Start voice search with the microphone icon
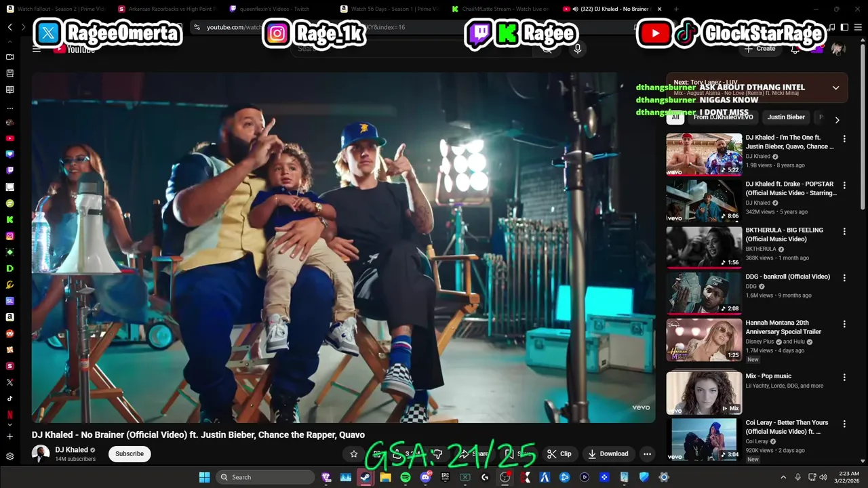Screen dimensions: 868x488 click(577, 49)
